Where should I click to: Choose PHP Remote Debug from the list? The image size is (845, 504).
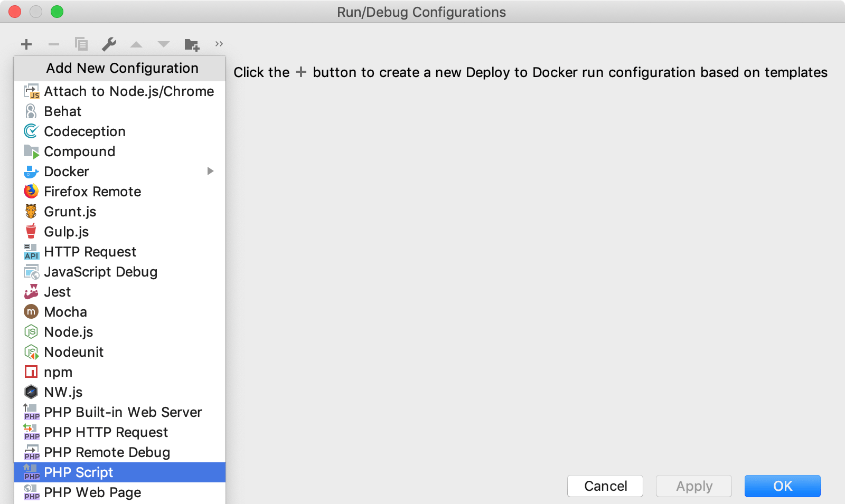pos(107,452)
